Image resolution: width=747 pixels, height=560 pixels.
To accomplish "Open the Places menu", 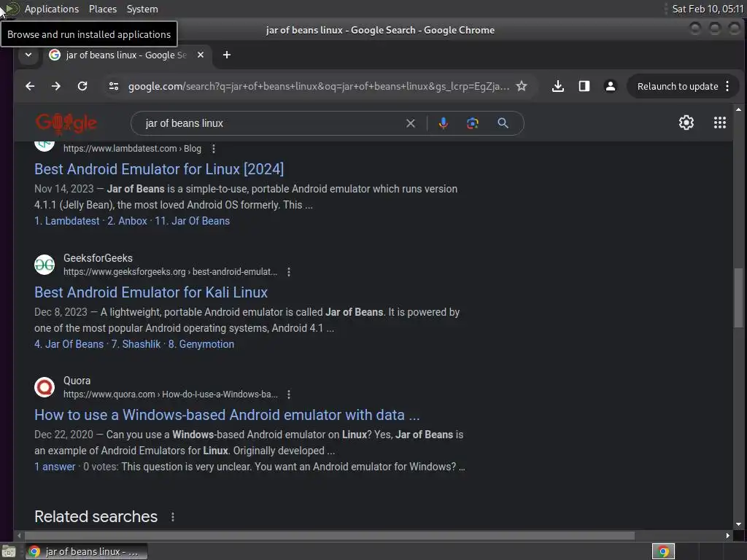I will click(x=103, y=9).
